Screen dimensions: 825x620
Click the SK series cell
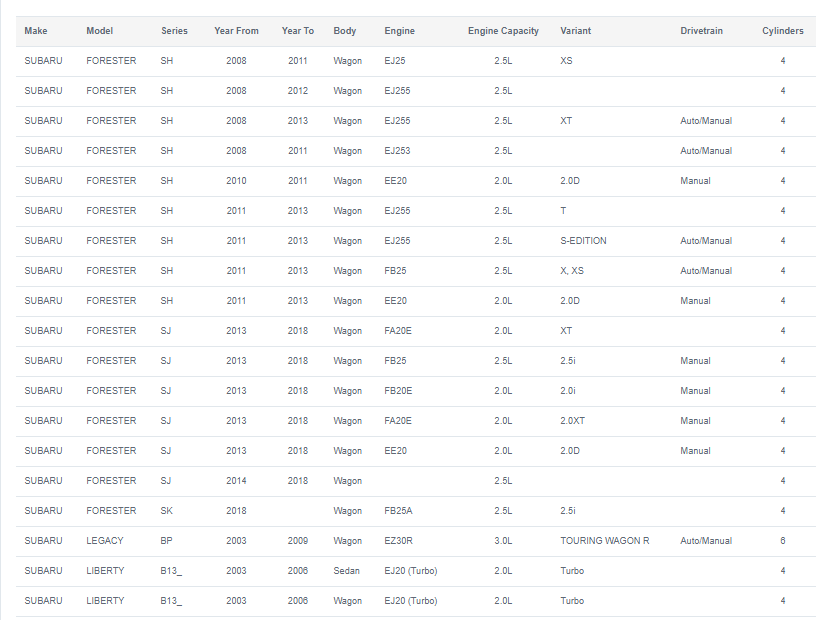[x=166, y=511]
